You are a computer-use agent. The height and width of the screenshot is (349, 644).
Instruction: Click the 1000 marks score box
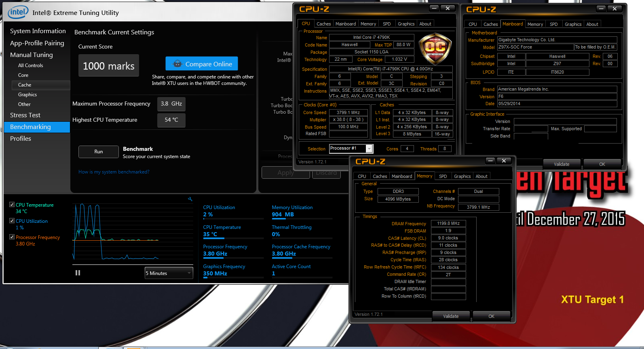[x=109, y=66]
